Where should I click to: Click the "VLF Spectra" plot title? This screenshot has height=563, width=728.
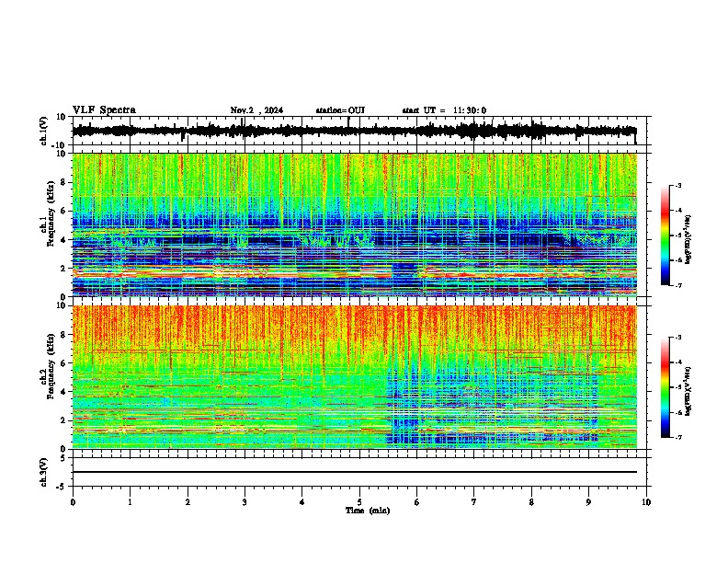click(x=104, y=110)
